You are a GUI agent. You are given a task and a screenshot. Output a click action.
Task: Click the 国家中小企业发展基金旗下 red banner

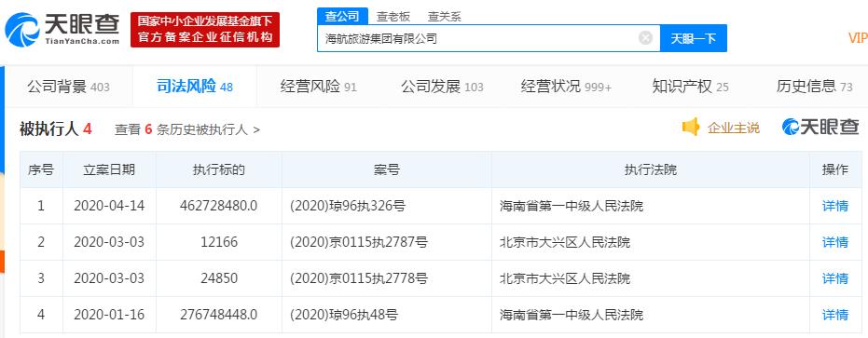(205, 29)
